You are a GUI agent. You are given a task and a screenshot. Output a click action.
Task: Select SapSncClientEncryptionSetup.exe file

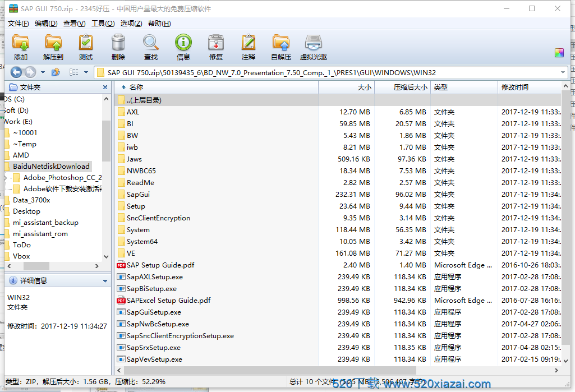click(338, 335)
